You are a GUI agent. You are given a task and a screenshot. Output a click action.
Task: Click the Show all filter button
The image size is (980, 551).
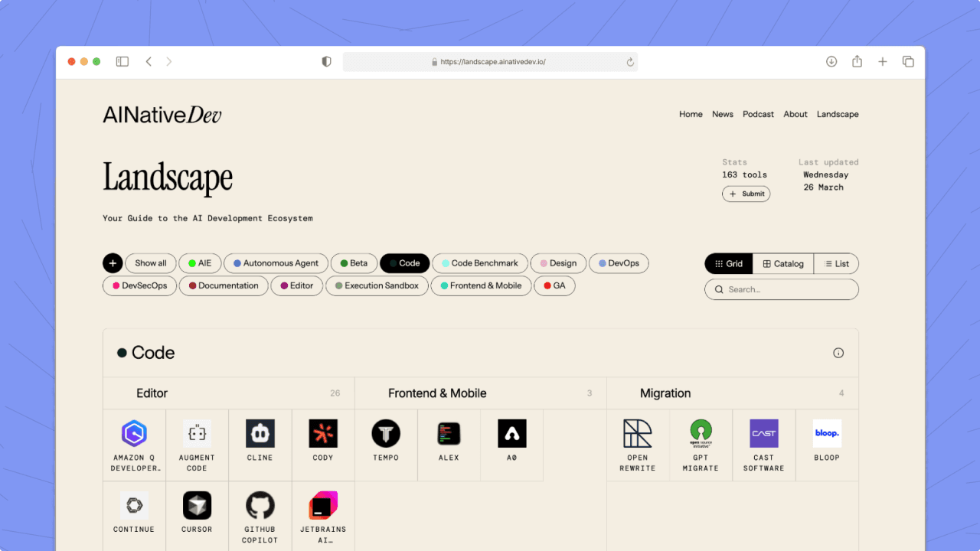151,263
